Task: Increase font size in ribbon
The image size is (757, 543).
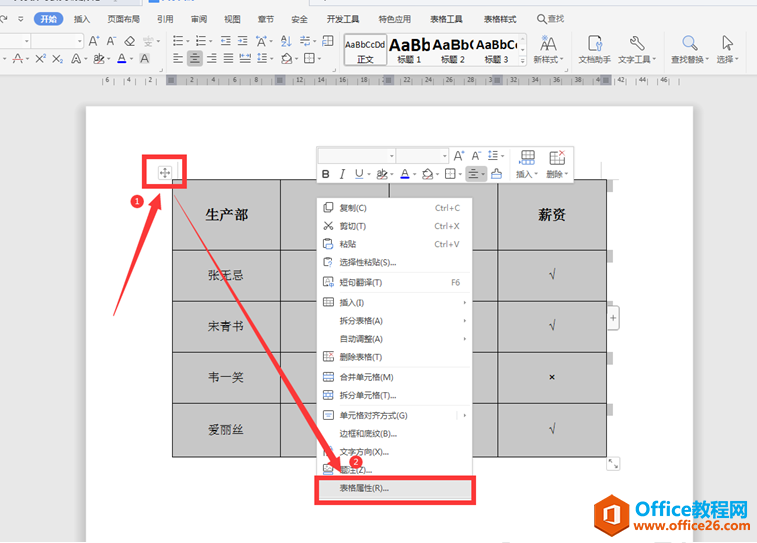Action: [94, 42]
